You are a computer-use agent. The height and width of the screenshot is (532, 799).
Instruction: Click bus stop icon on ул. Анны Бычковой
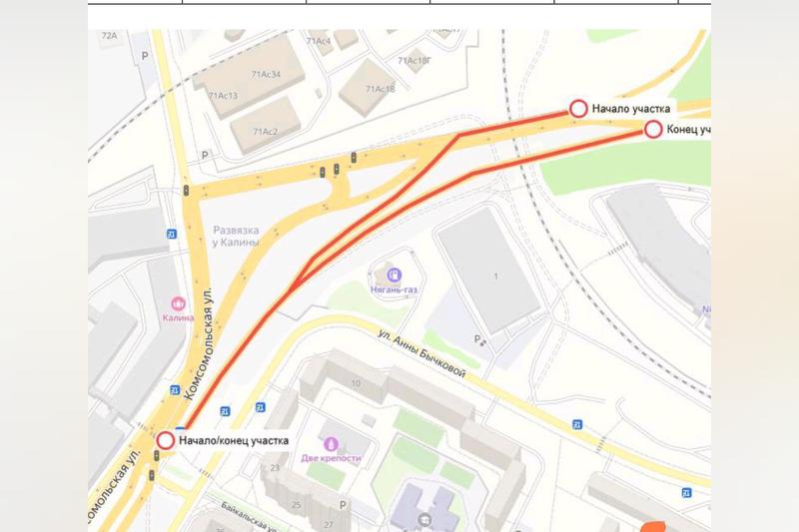(x=577, y=424)
